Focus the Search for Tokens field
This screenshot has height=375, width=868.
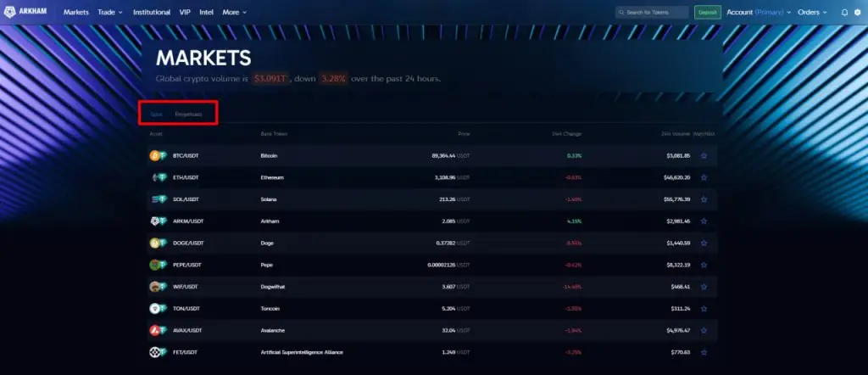[652, 12]
